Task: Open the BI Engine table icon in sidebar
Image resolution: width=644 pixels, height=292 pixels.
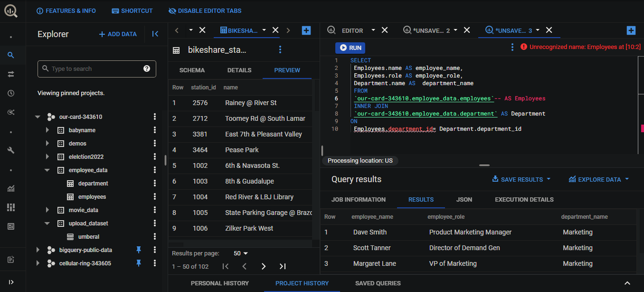Action: click(x=11, y=226)
